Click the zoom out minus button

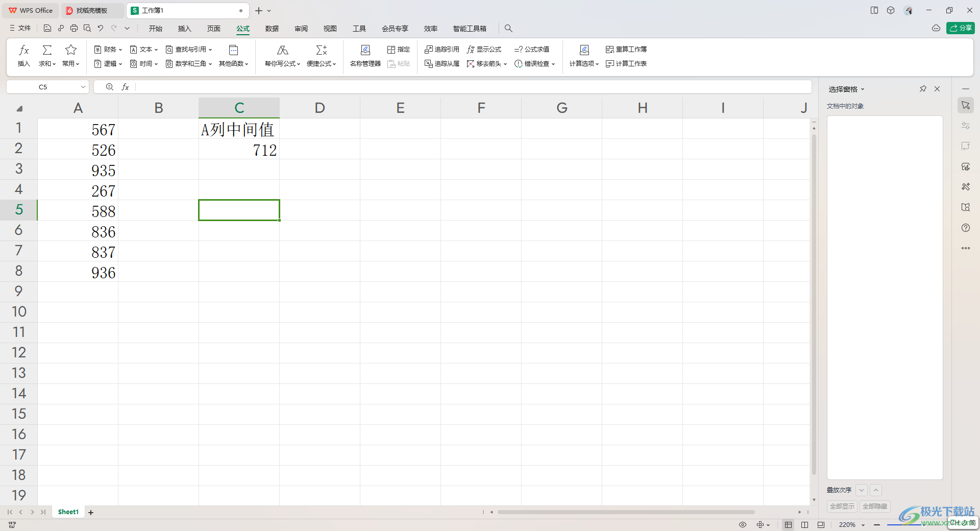(x=877, y=524)
